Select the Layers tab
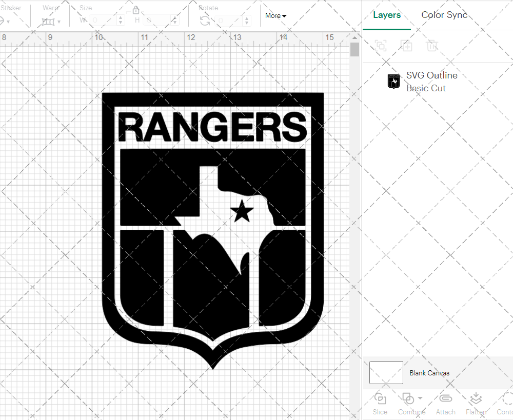Screen dimensions: 513x420 click(387, 15)
